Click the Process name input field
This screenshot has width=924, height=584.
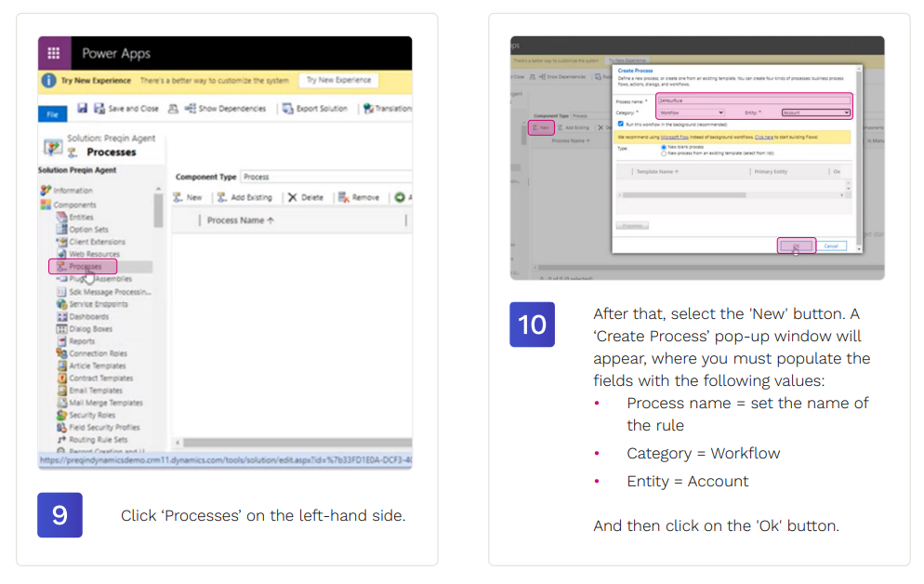coord(754,100)
